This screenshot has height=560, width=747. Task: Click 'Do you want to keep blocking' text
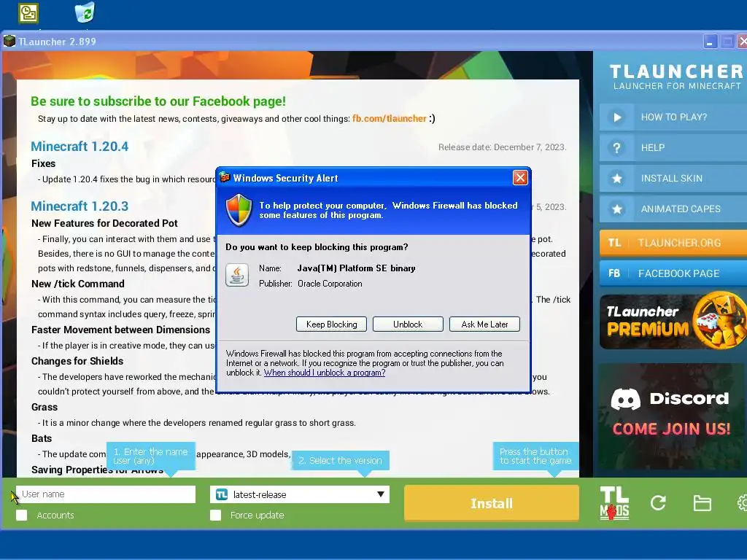[317, 247]
